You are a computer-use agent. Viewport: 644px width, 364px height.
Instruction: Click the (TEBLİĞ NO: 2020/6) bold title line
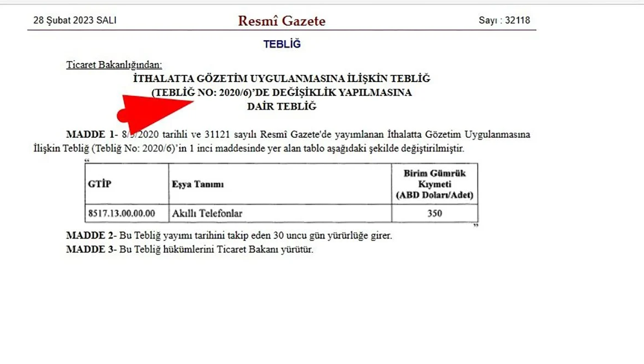click(282, 93)
